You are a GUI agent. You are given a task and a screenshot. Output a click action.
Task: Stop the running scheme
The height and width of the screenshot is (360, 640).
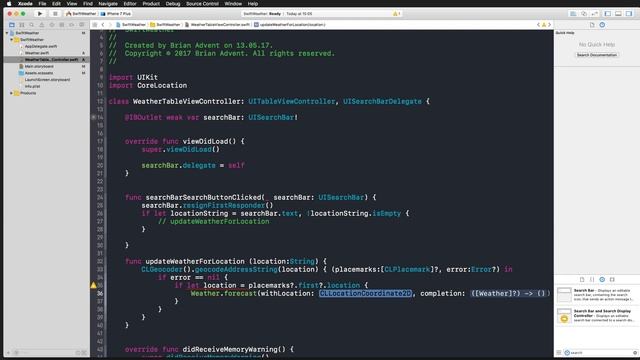(55, 14)
